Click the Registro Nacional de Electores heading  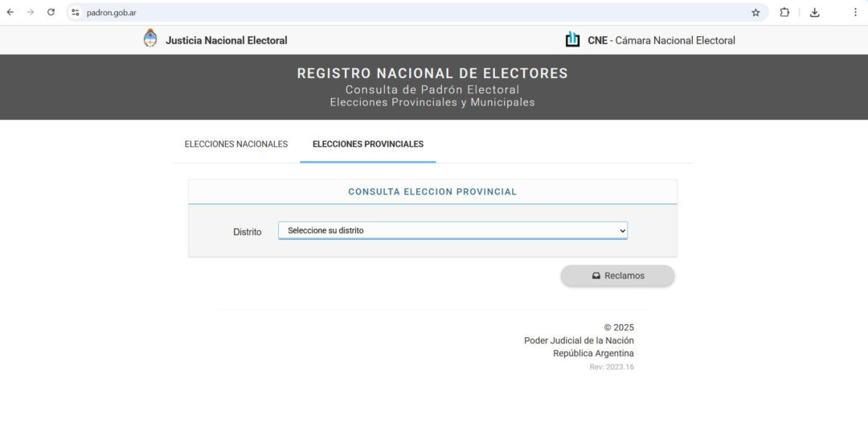pyautogui.click(x=432, y=73)
